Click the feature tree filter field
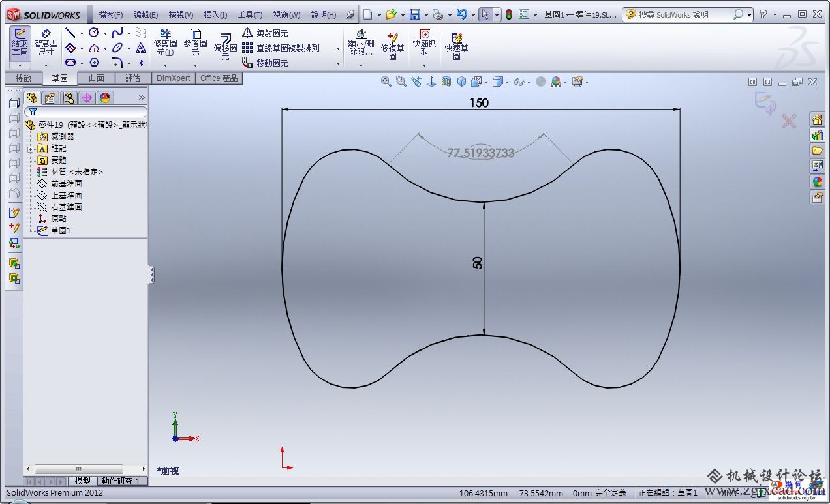The image size is (830, 504). 86,111
